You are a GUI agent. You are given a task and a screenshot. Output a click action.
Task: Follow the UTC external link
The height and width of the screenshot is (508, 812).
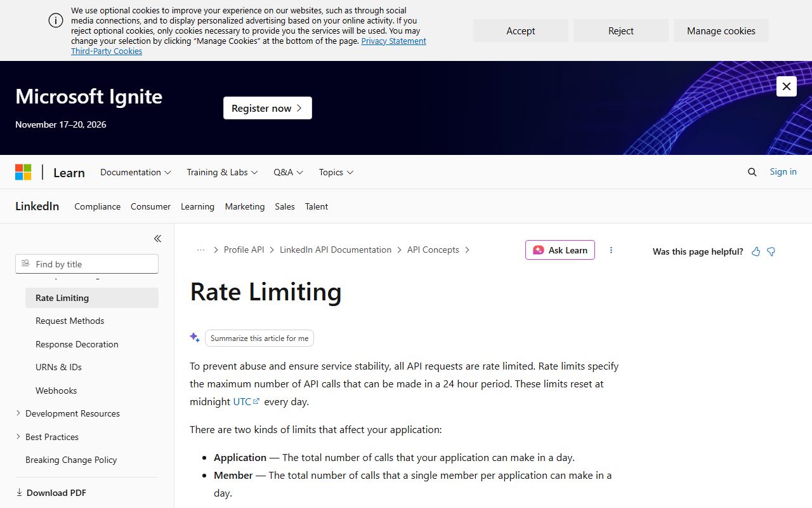pyautogui.click(x=247, y=401)
